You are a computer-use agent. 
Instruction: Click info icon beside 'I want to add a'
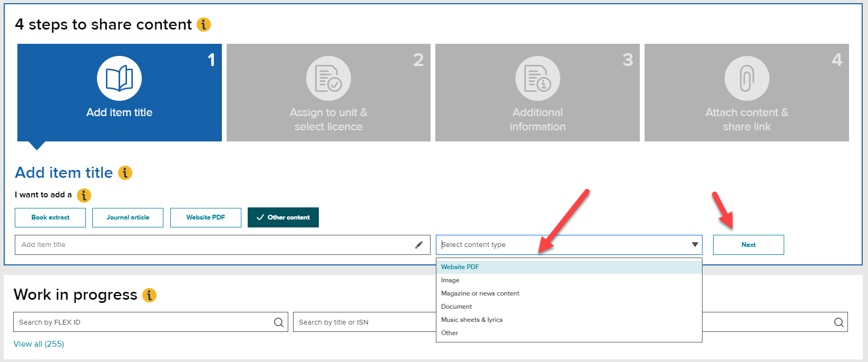(x=84, y=195)
